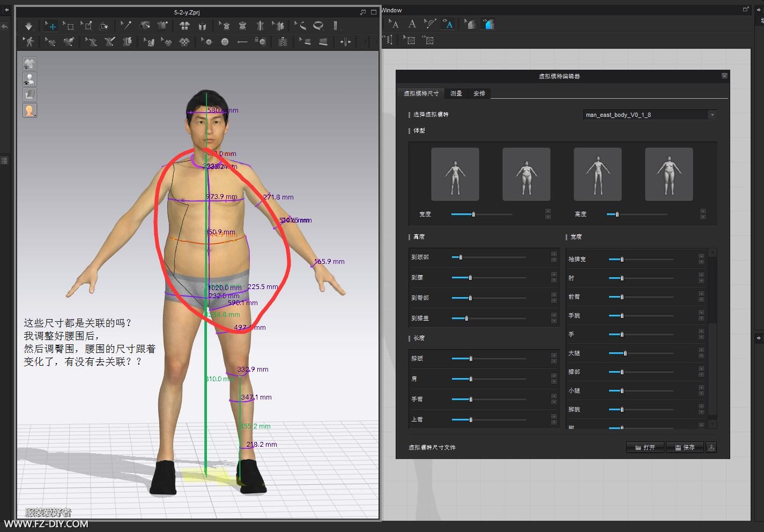Set the 手腕 width slider
Screen dimensions: 764x532
[641, 316]
